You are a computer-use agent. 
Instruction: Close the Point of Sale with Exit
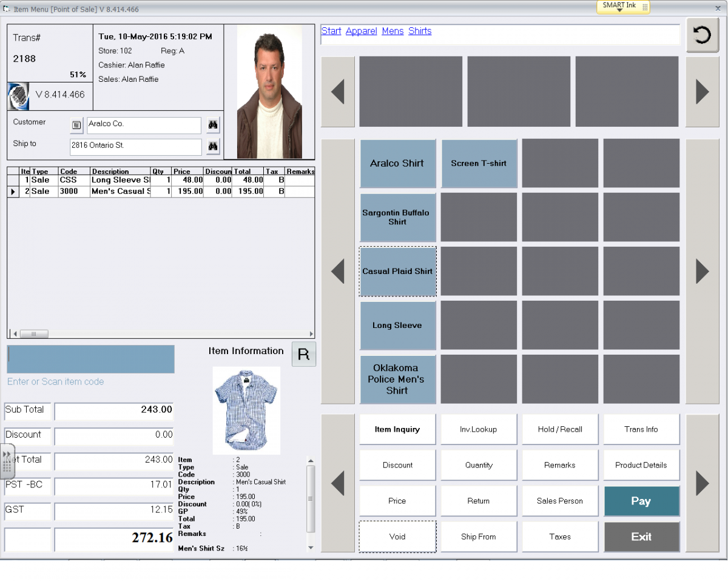point(641,537)
